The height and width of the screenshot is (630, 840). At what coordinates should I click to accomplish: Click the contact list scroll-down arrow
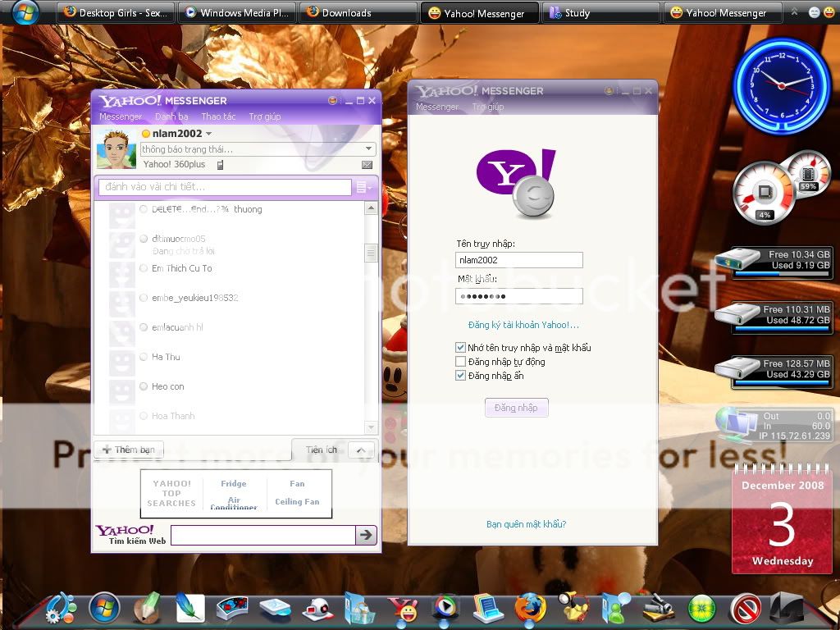tap(371, 427)
